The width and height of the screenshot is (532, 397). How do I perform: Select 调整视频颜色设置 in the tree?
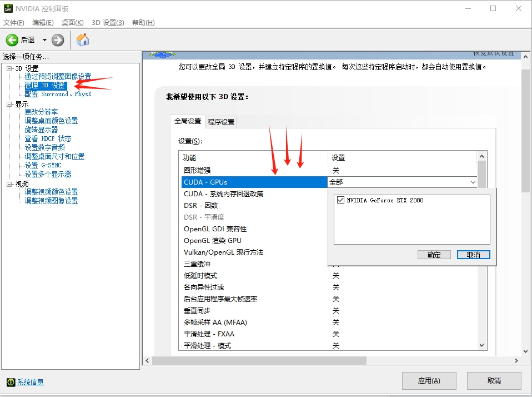pyautogui.click(x=51, y=192)
